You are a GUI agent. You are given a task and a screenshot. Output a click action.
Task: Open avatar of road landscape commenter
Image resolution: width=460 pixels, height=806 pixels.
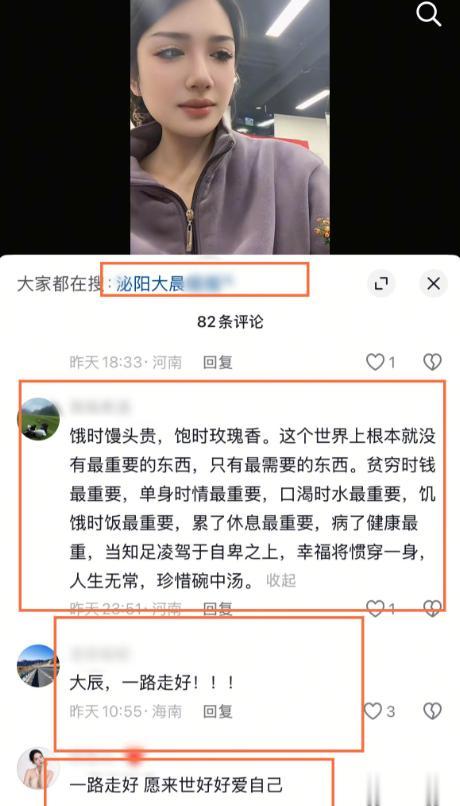pyautogui.click(x=39, y=665)
